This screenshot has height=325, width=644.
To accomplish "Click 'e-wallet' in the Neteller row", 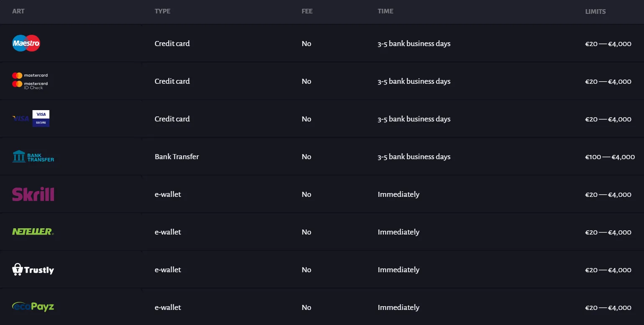I will [x=168, y=232].
